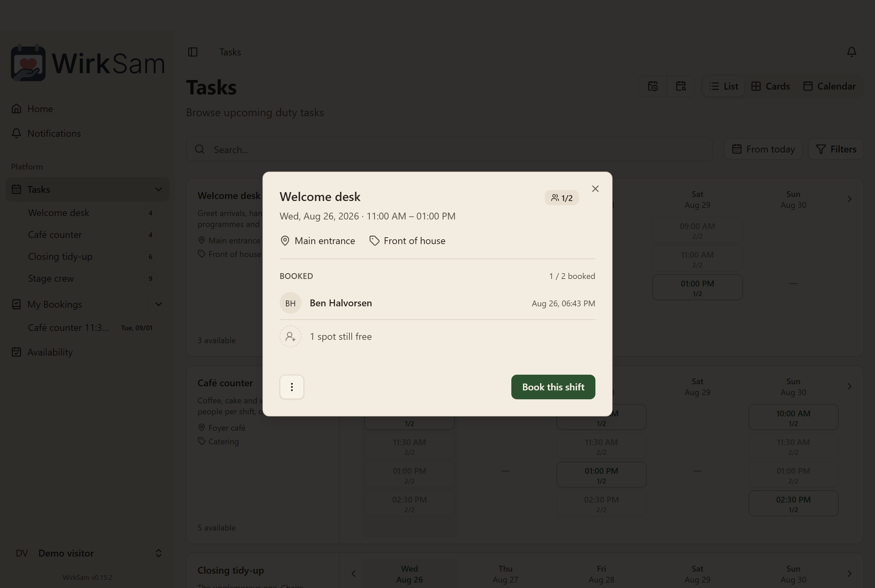Collapse the My Bookings chevron
875x588 pixels.
tap(159, 304)
